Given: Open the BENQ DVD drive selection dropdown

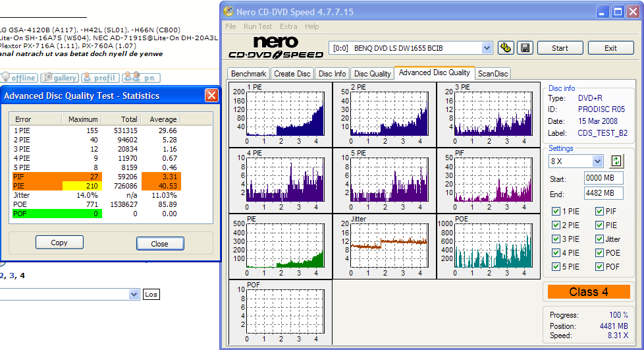Looking at the screenshot, I should tap(487, 48).
